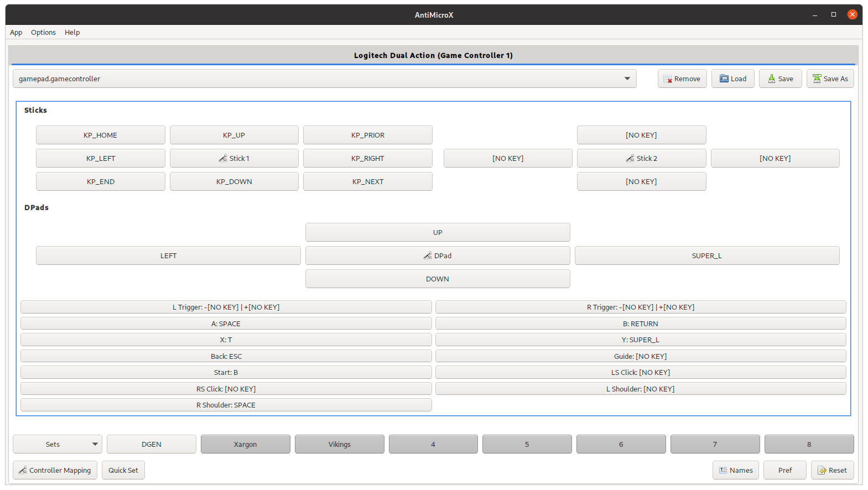Click the R Shoulder: SPACE mapping
This screenshot has width=868, height=490.
pos(226,405)
